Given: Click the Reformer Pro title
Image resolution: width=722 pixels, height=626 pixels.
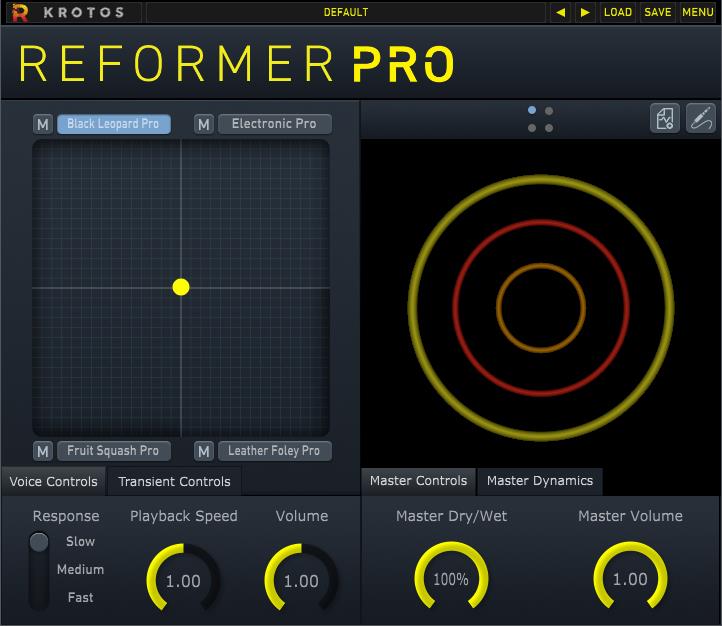Looking at the screenshot, I should pos(237,64).
